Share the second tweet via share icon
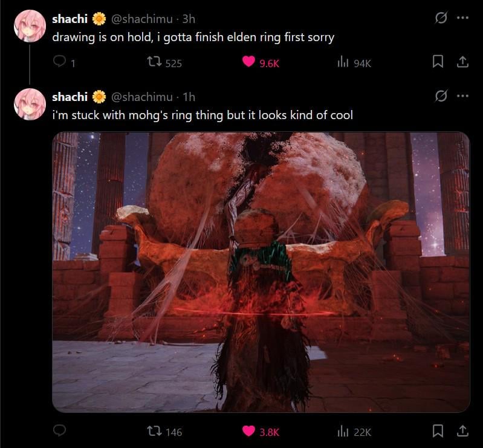 pos(462,430)
